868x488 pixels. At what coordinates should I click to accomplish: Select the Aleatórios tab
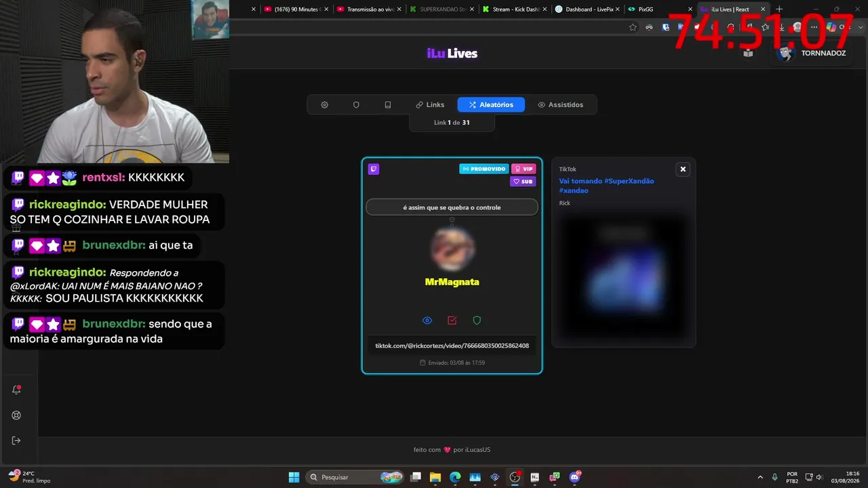491,105
